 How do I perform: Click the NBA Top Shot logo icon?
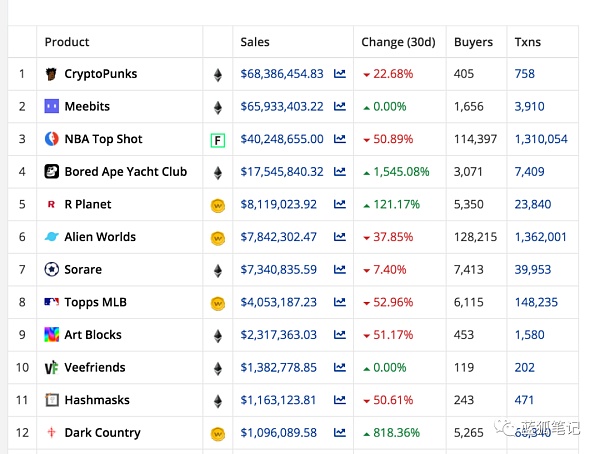tap(52, 139)
